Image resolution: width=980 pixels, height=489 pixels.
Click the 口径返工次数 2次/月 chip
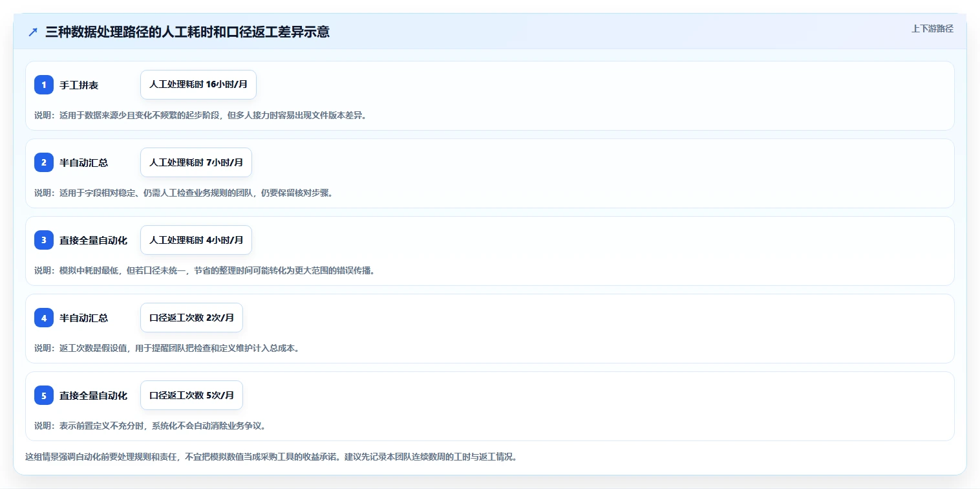pos(191,318)
